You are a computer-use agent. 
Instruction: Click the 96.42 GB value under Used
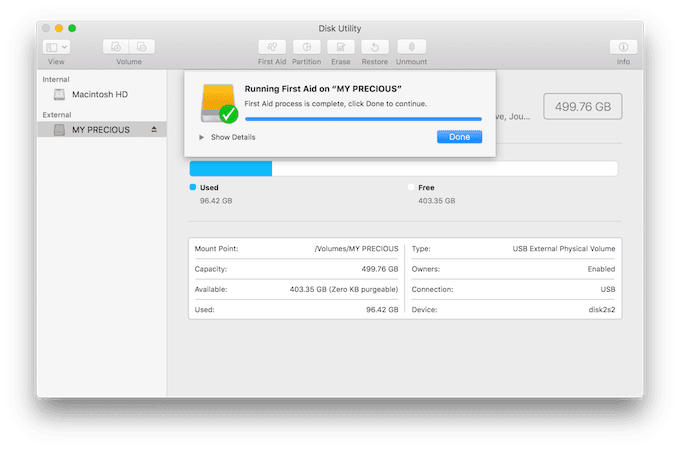point(216,201)
